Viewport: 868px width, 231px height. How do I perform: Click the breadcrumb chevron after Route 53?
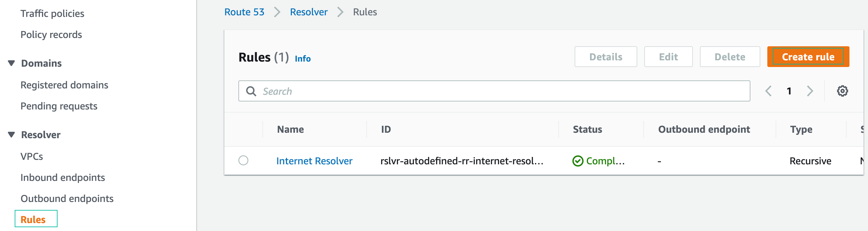(x=277, y=12)
